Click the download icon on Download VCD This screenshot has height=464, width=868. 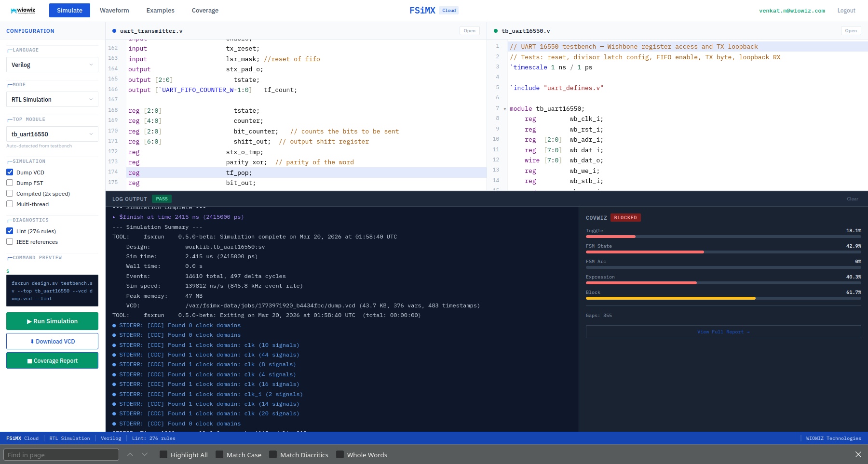pyautogui.click(x=32, y=342)
